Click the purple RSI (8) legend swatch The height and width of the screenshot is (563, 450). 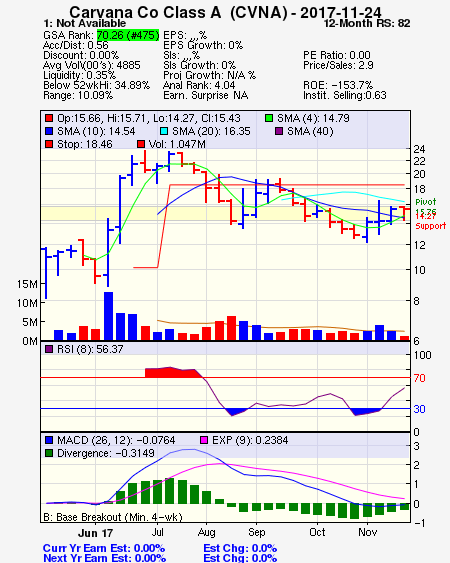click(49, 349)
